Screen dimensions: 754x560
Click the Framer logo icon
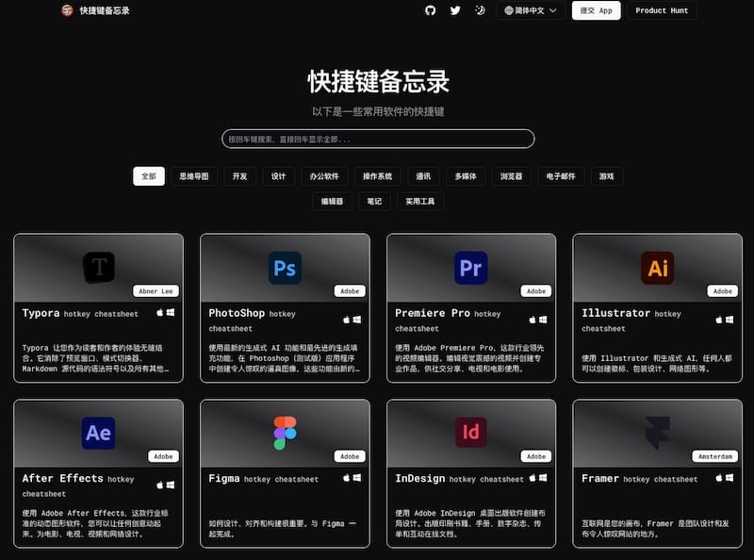(657, 433)
